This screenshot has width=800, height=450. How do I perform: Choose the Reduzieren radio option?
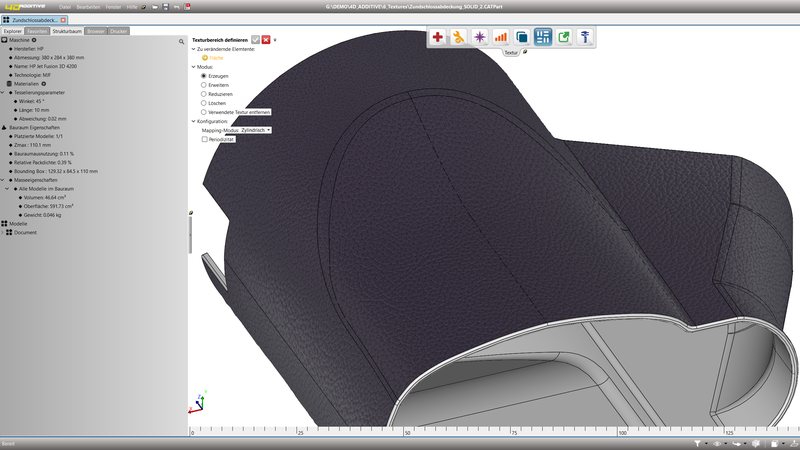click(204, 94)
